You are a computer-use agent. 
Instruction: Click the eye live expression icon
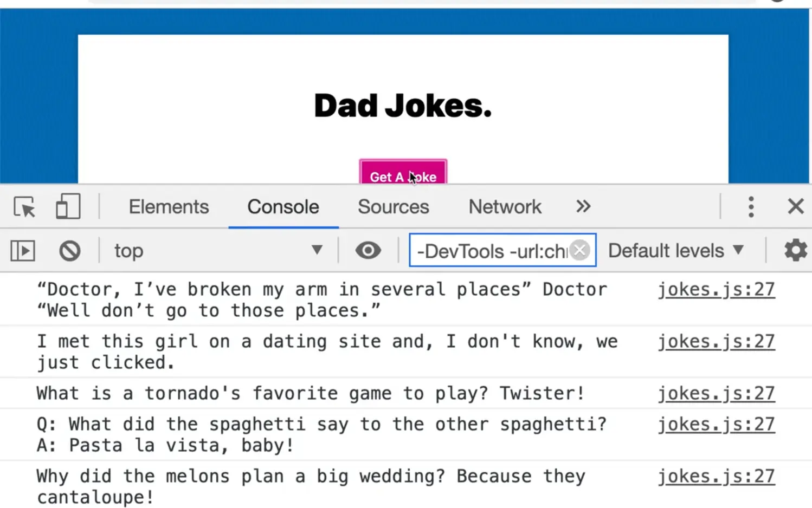[368, 251]
